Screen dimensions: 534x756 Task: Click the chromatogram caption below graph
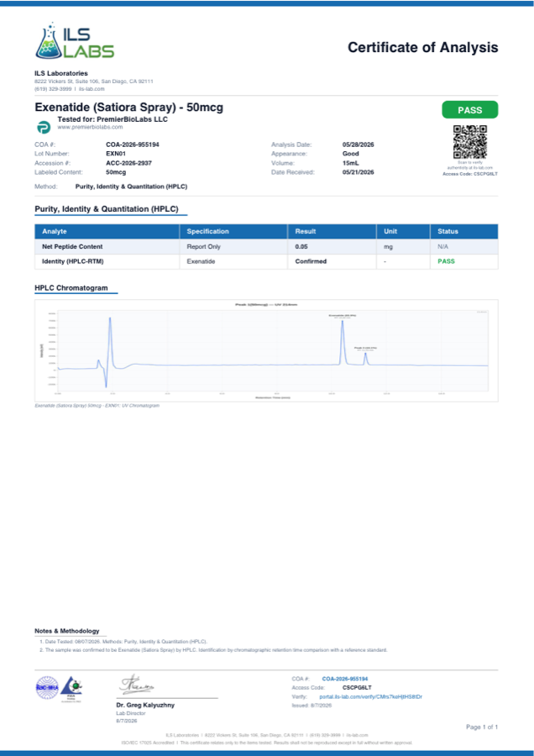pyautogui.click(x=97, y=406)
